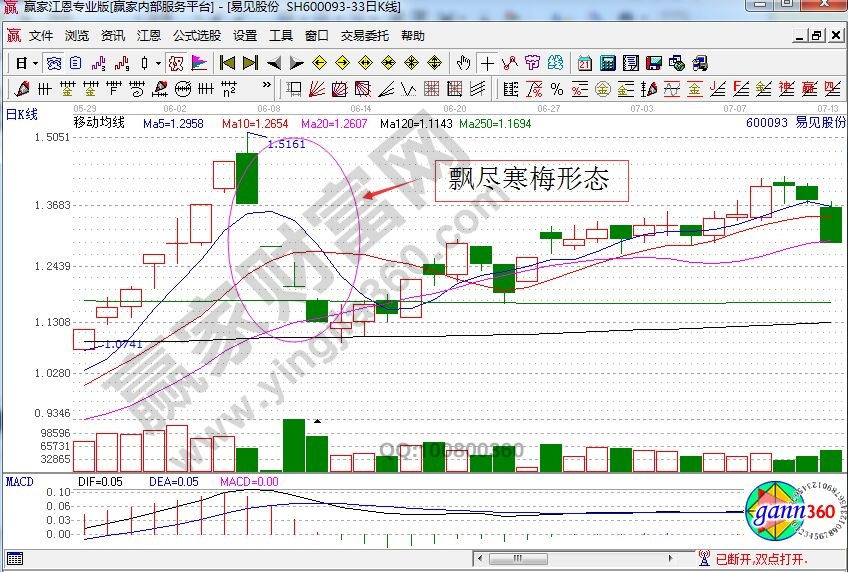The height and width of the screenshot is (572, 848).
Task: Open the calendar icon in the toolbar
Action: (x=583, y=62)
